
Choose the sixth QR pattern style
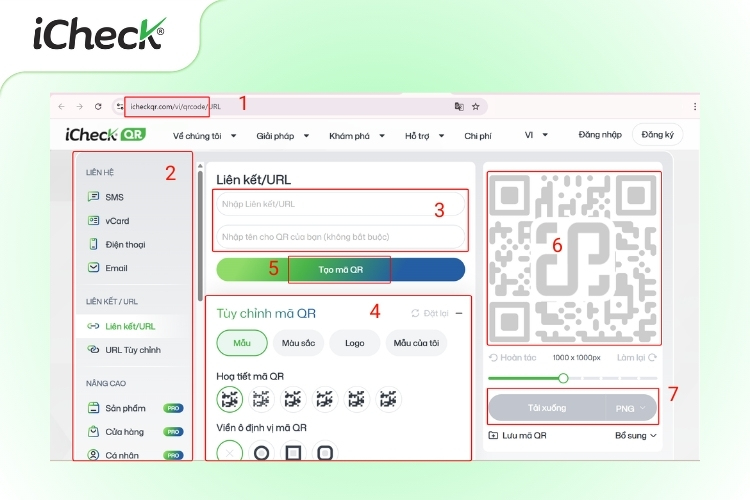coord(388,399)
